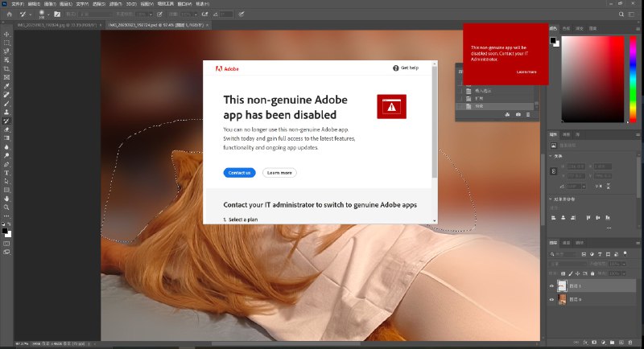The image size is (644, 349).
Task: Open the layer opacity dropdown
Action: tap(624, 264)
